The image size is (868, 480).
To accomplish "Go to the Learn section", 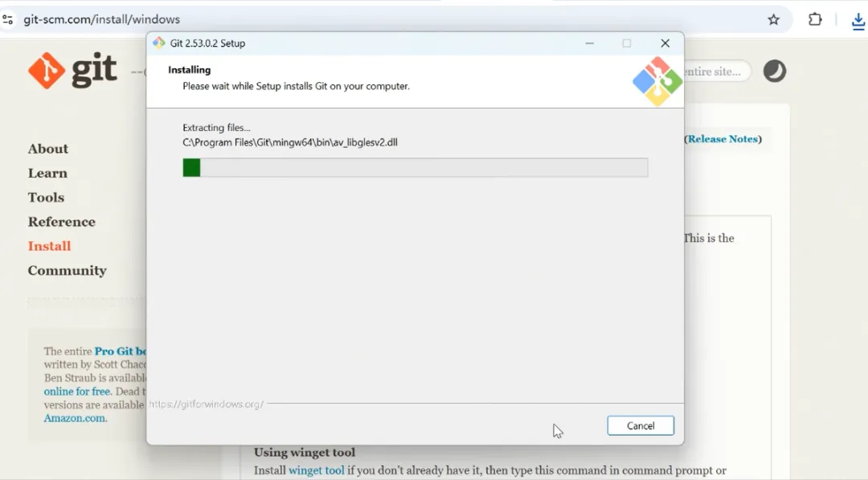I will coord(47,174).
